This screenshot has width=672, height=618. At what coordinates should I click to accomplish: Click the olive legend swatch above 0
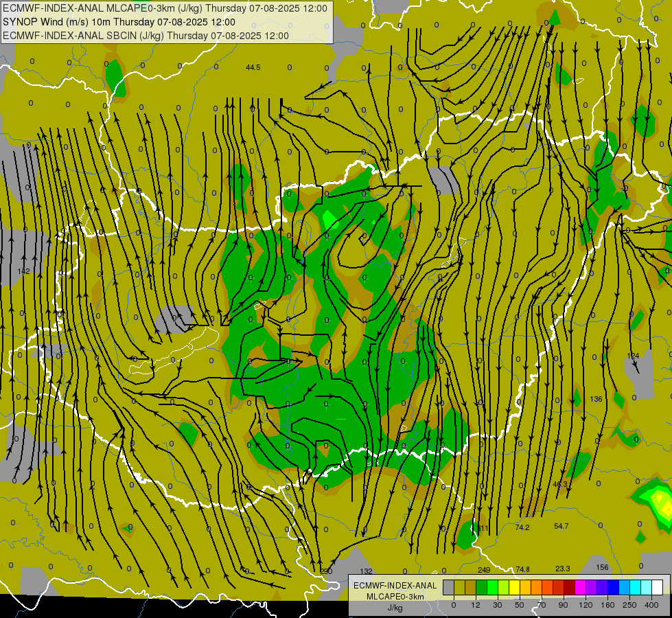[x=459, y=588]
